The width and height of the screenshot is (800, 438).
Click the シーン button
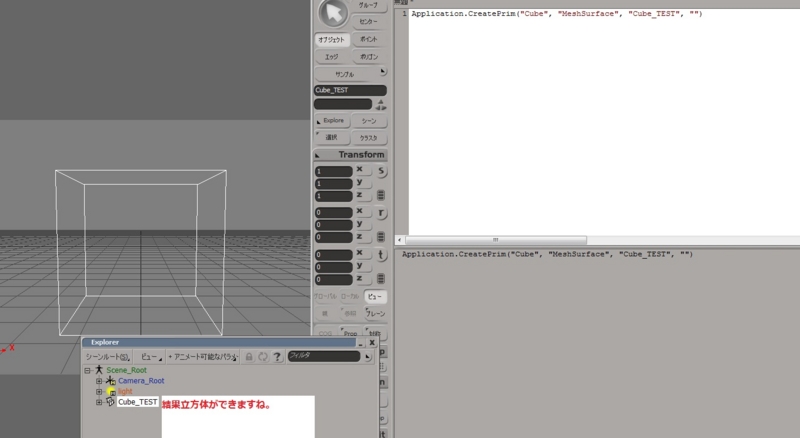click(369, 121)
